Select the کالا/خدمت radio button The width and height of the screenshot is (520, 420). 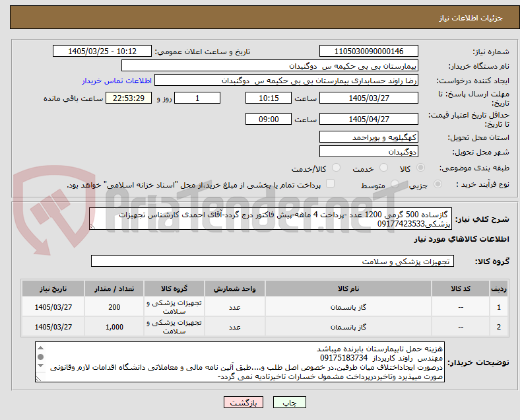pos(337,168)
